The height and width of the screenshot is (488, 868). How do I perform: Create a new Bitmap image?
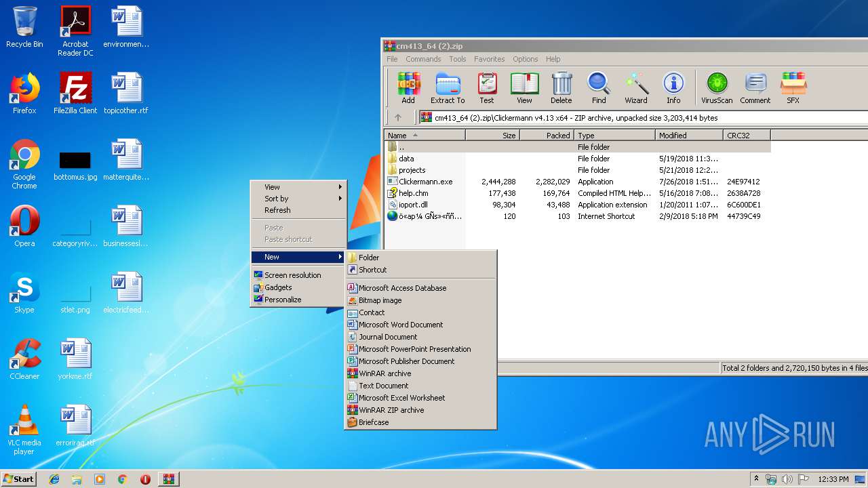pyautogui.click(x=420, y=300)
